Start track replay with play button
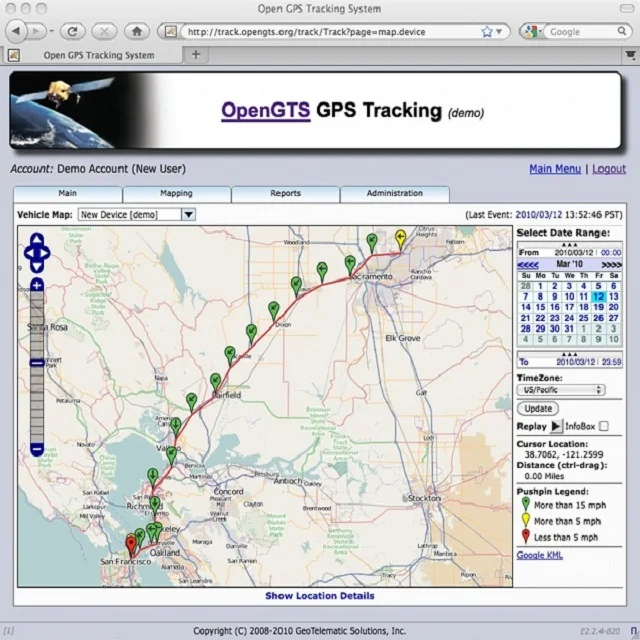 tap(556, 426)
